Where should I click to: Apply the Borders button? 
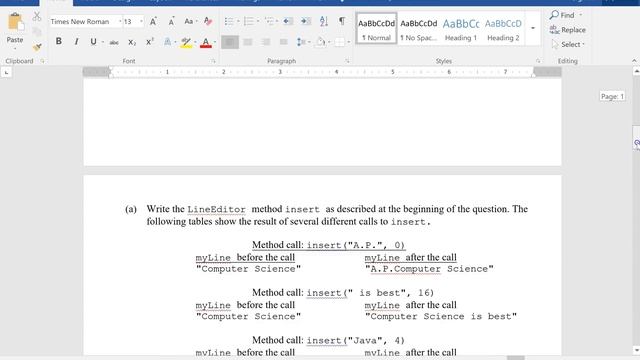[x=339, y=42]
